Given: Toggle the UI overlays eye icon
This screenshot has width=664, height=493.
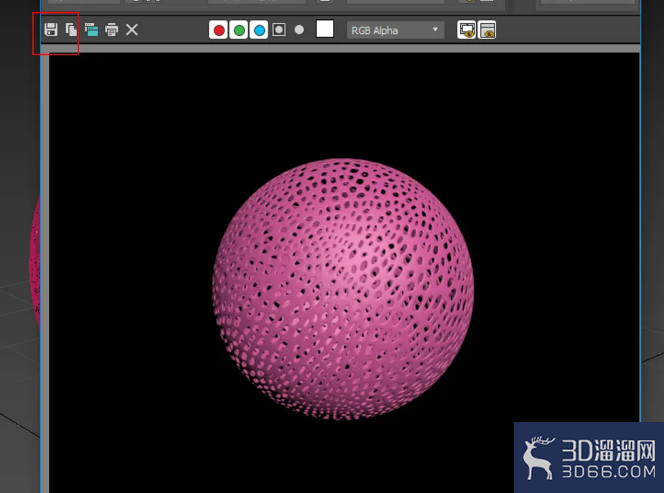Looking at the screenshot, I should (x=467, y=30).
